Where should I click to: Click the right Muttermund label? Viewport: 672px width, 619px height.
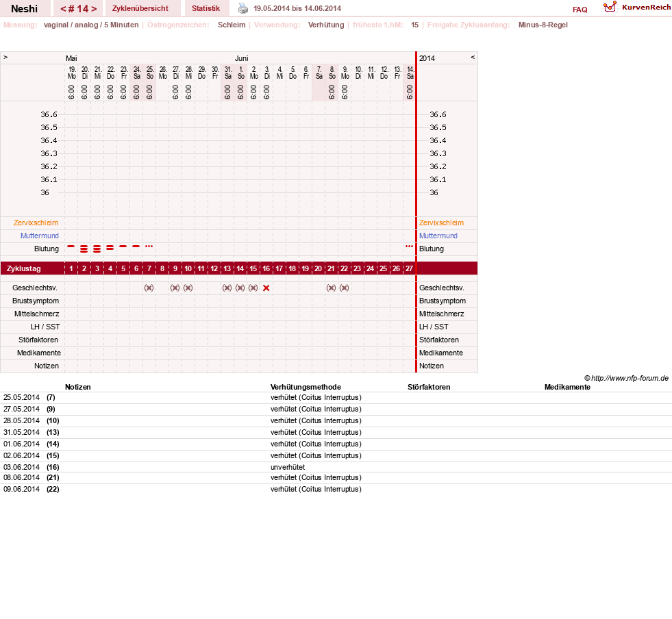(438, 236)
